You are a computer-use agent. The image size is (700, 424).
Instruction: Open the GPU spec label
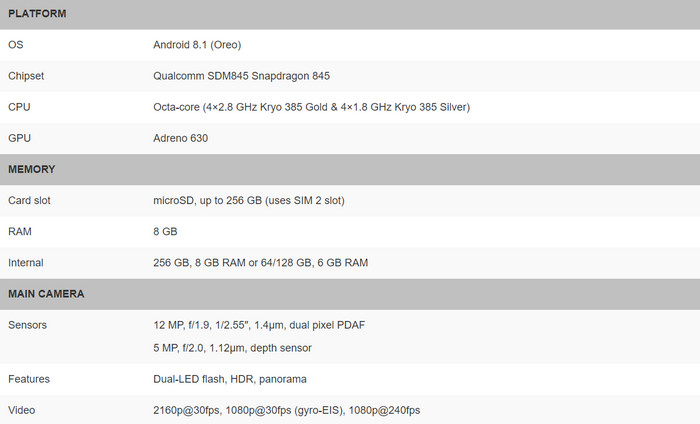coord(20,138)
